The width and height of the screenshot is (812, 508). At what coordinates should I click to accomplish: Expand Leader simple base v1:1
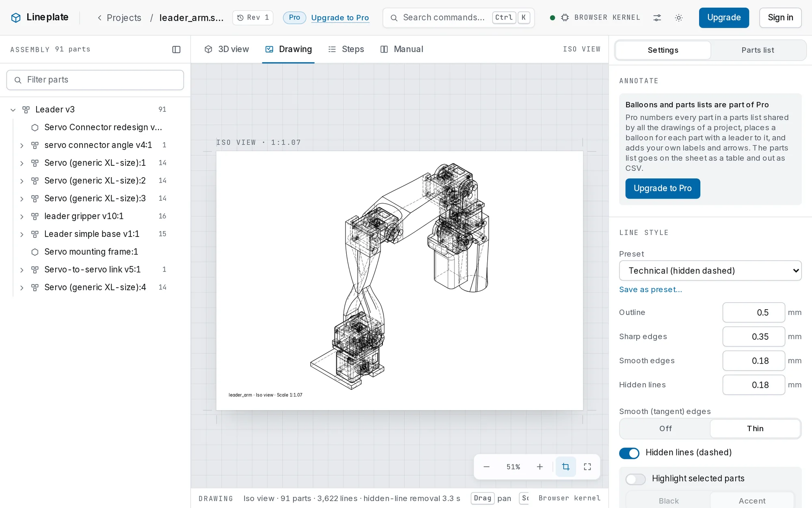[22, 234]
